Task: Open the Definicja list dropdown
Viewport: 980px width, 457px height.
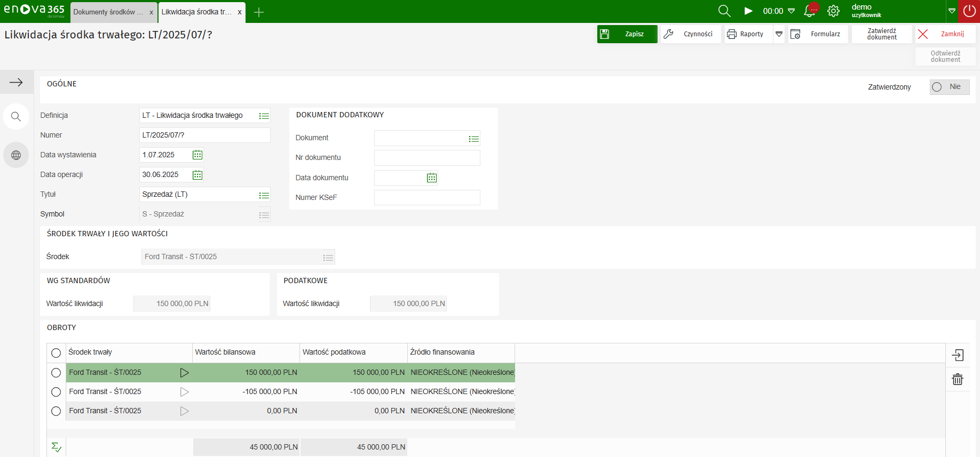Action: 264,116
